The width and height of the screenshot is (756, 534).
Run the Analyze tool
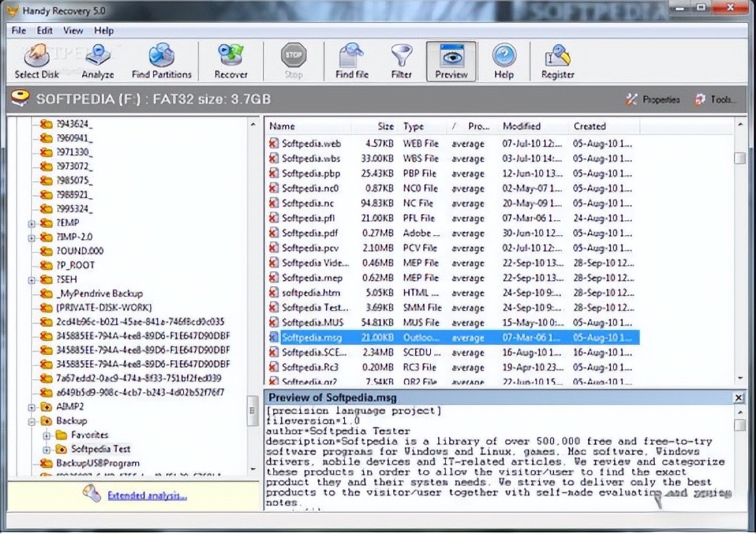[x=98, y=61]
